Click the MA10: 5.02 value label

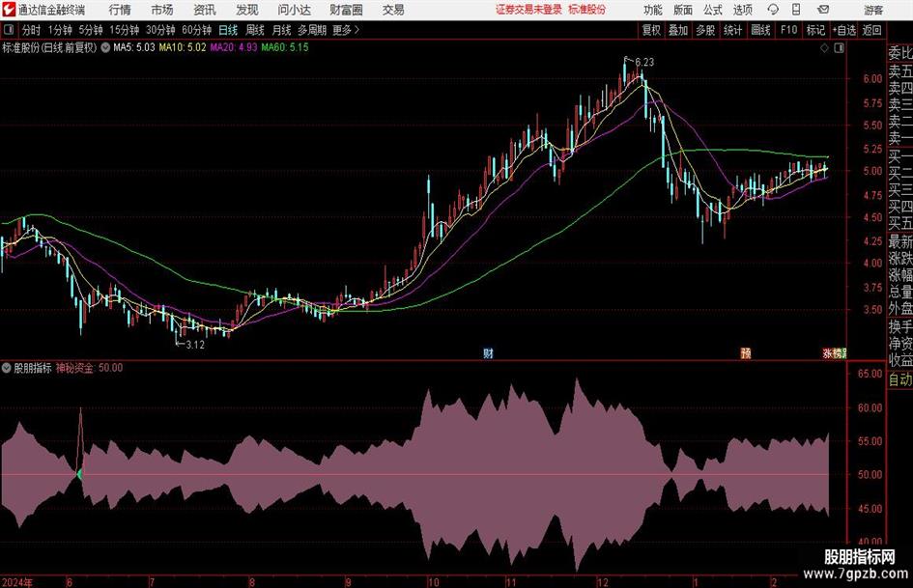click(183, 47)
